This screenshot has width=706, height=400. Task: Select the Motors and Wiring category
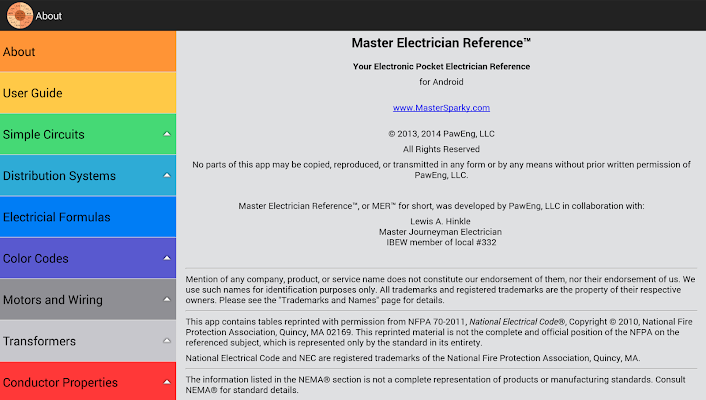click(88, 300)
